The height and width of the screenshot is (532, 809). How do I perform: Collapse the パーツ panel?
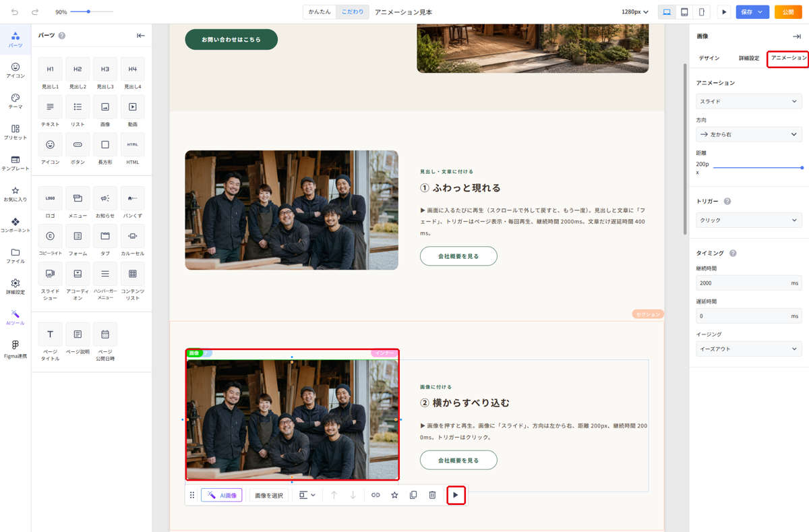pyautogui.click(x=141, y=35)
